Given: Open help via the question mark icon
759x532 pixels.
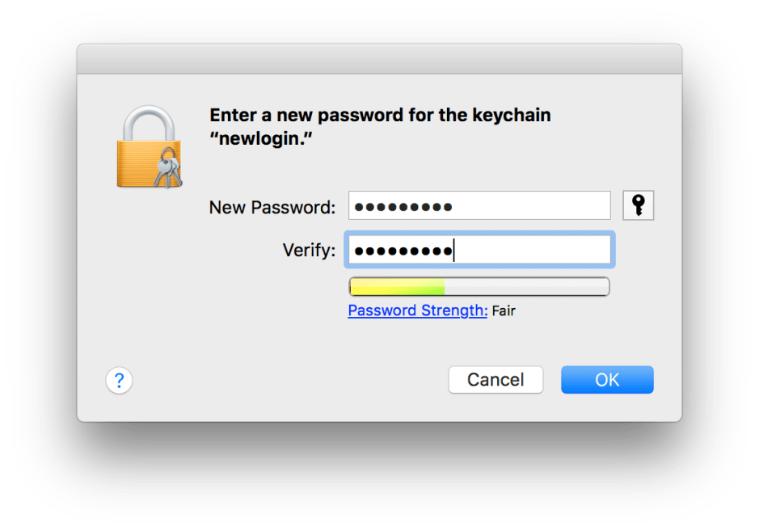Looking at the screenshot, I should pyautogui.click(x=119, y=380).
